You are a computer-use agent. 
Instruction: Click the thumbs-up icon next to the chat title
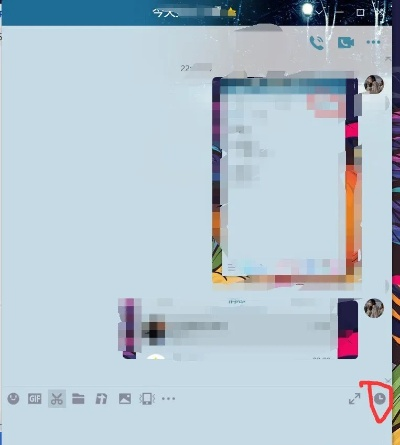coord(232,12)
